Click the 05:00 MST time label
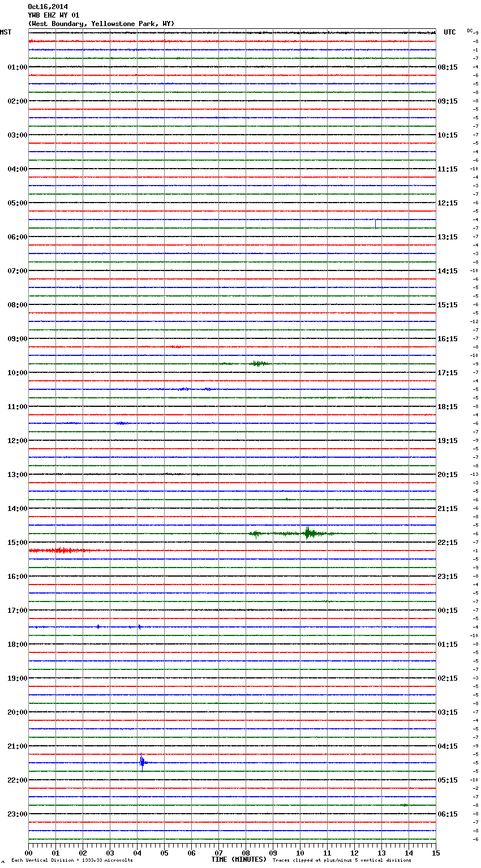The width and height of the screenshot is (481, 868). (x=18, y=203)
